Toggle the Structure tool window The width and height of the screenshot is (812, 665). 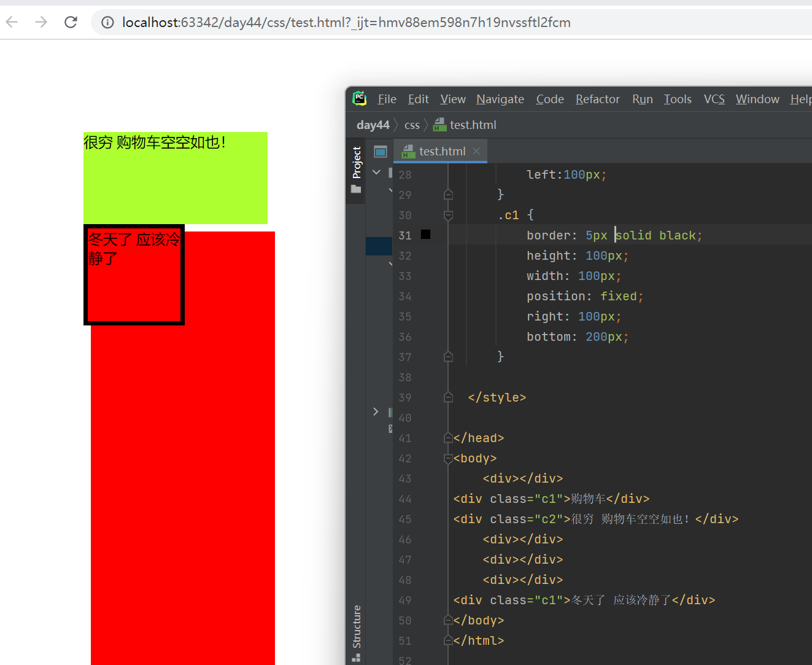coord(357,633)
